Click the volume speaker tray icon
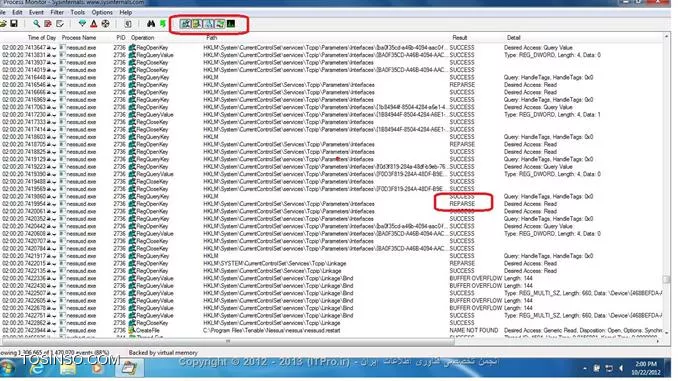 [x=621, y=368]
